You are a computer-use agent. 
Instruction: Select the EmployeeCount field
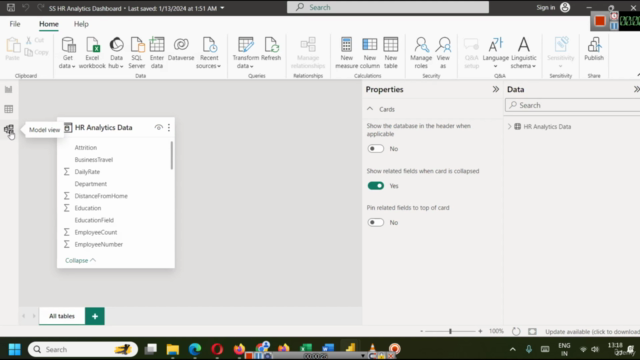[96, 232]
